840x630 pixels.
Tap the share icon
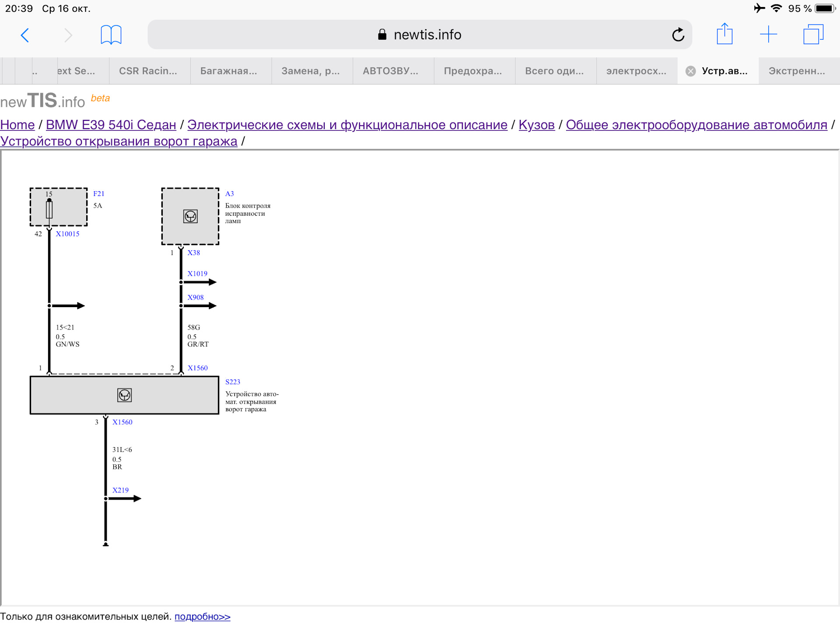tap(724, 34)
